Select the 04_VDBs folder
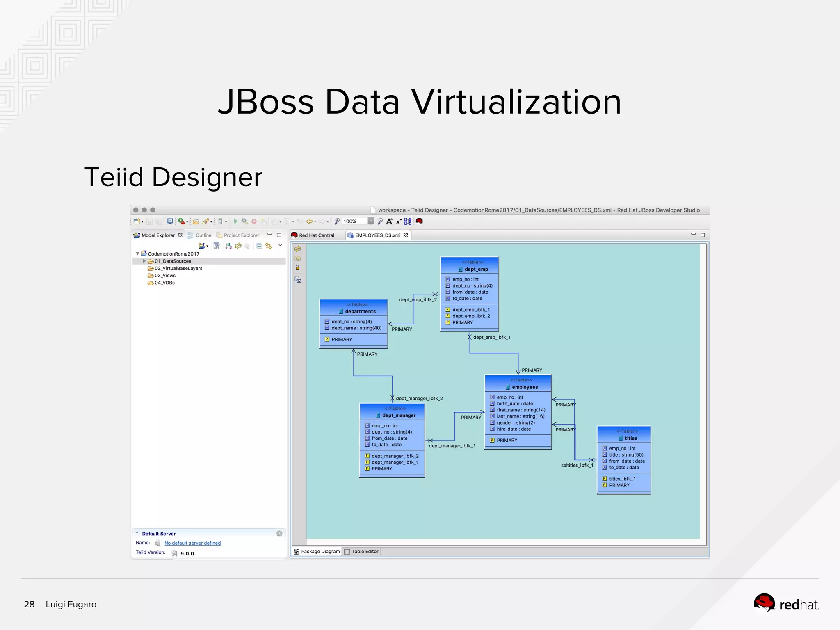 pos(161,283)
